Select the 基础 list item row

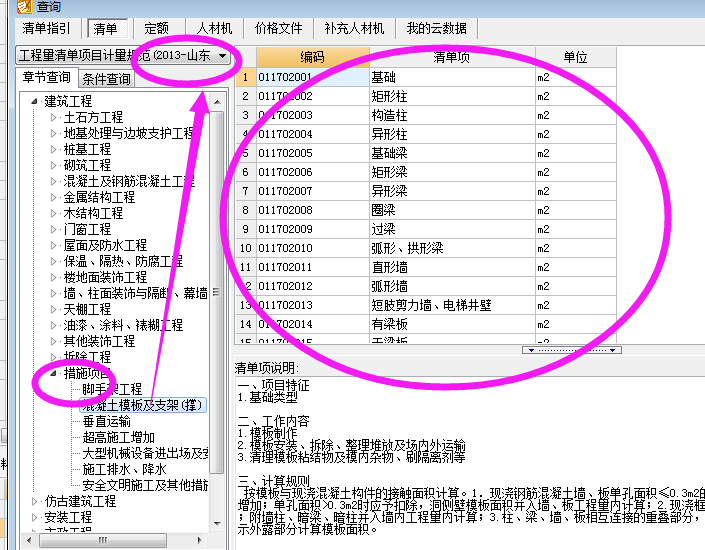click(426, 77)
